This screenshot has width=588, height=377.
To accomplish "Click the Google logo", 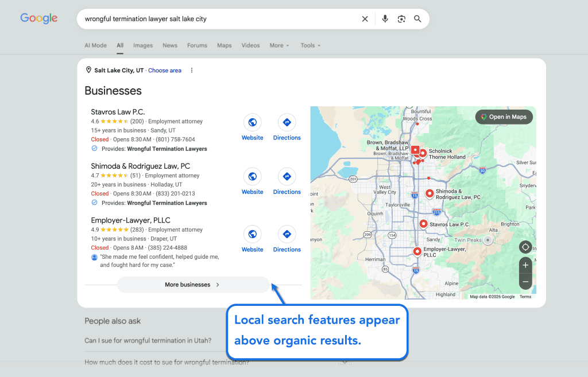I will 39,18.
